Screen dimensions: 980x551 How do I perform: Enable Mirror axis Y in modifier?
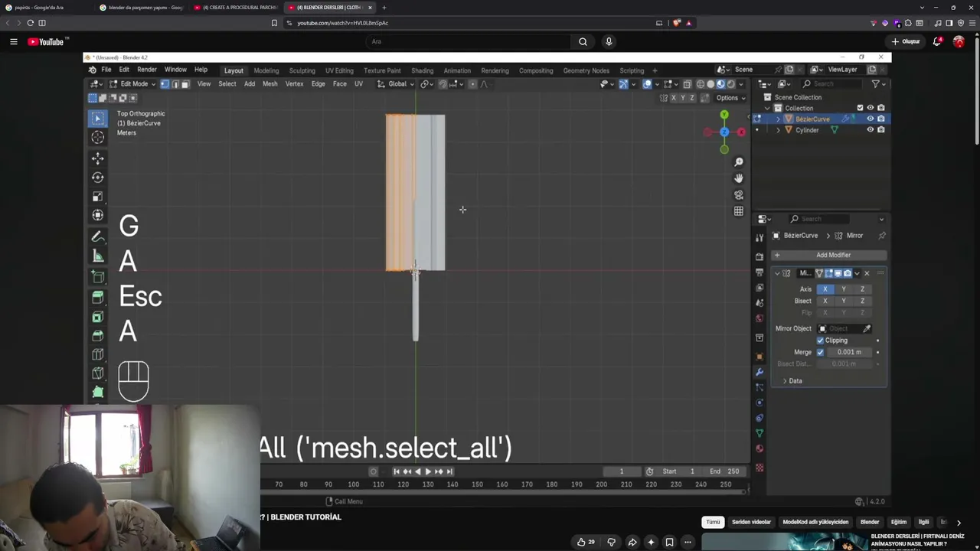(844, 289)
